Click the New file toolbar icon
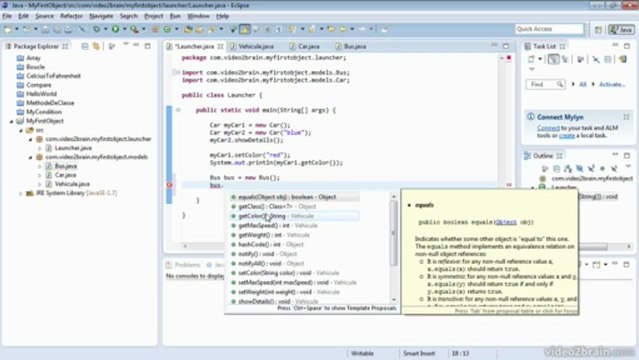Viewport: 639px width, 360px height. coord(8,29)
